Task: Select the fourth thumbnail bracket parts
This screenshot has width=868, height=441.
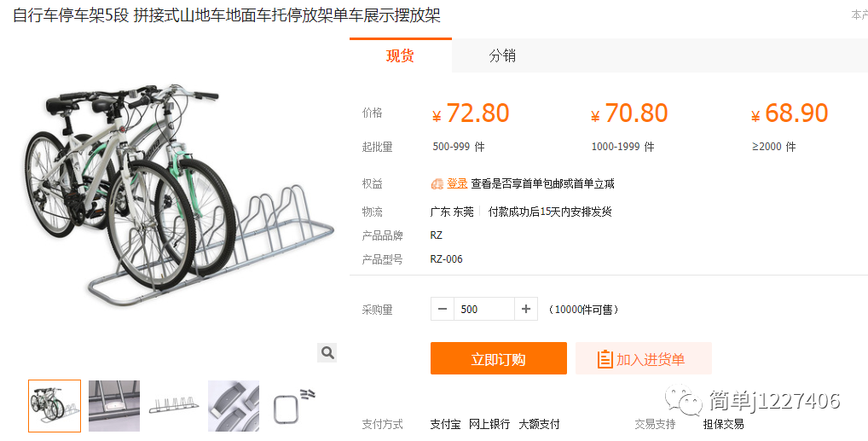Action: (x=234, y=406)
